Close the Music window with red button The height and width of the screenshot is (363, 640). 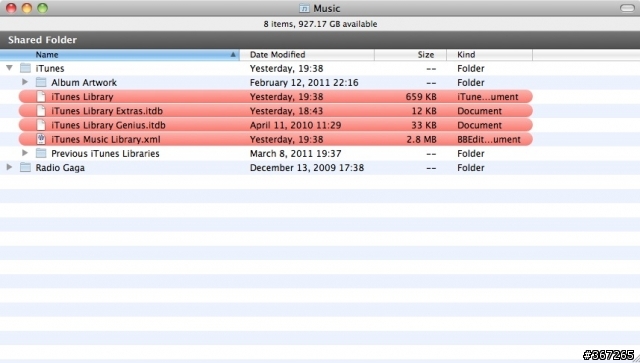coord(11,8)
